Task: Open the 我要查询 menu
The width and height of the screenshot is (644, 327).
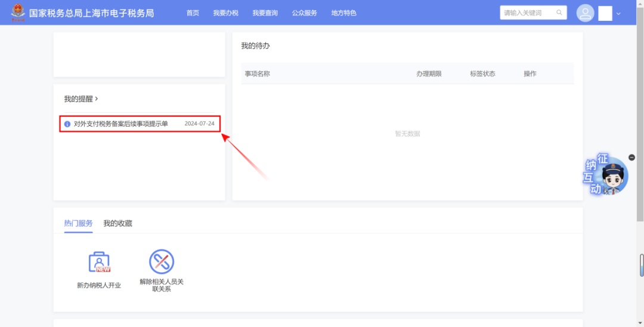Action: coord(265,13)
